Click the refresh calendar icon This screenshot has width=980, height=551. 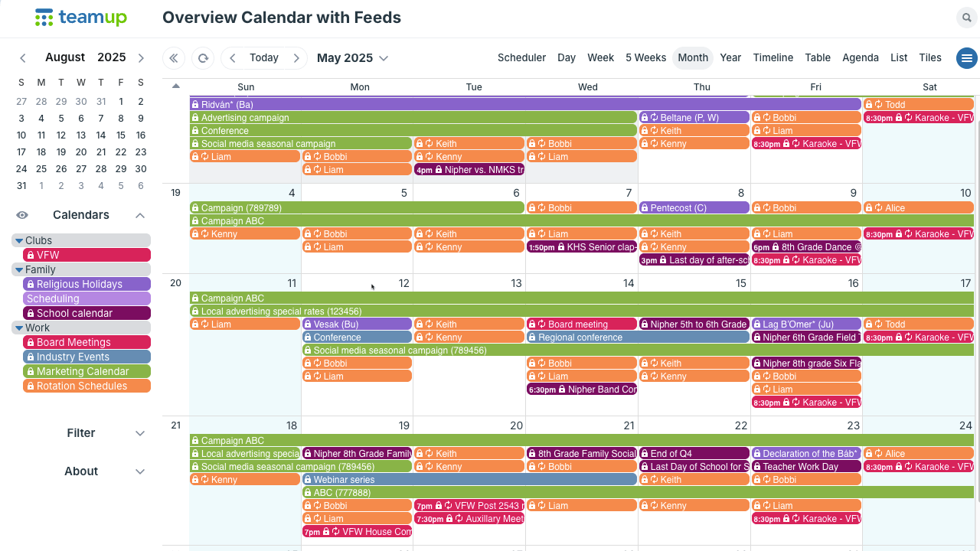click(203, 58)
